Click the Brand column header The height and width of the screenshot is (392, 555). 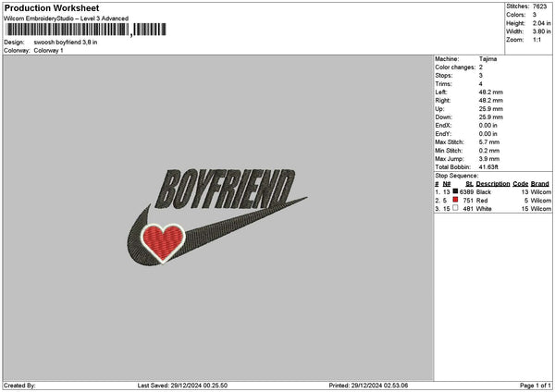pyautogui.click(x=540, y=183)
